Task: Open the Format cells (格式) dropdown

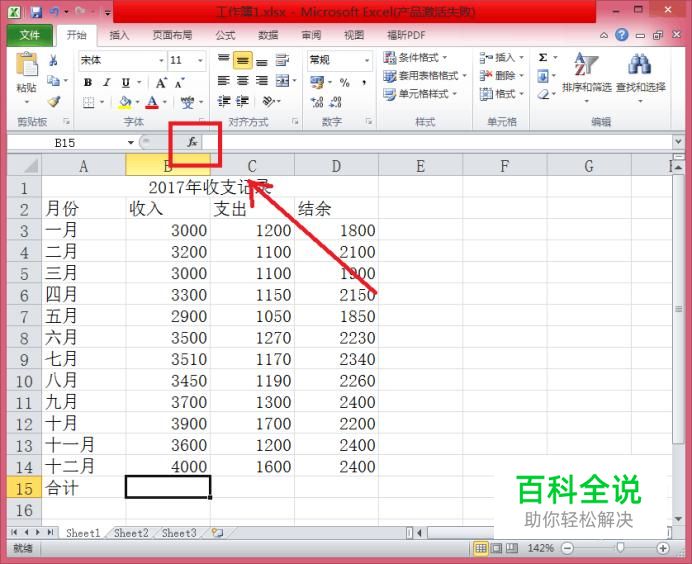Action: pyautogui.click(x=502, y=94)
